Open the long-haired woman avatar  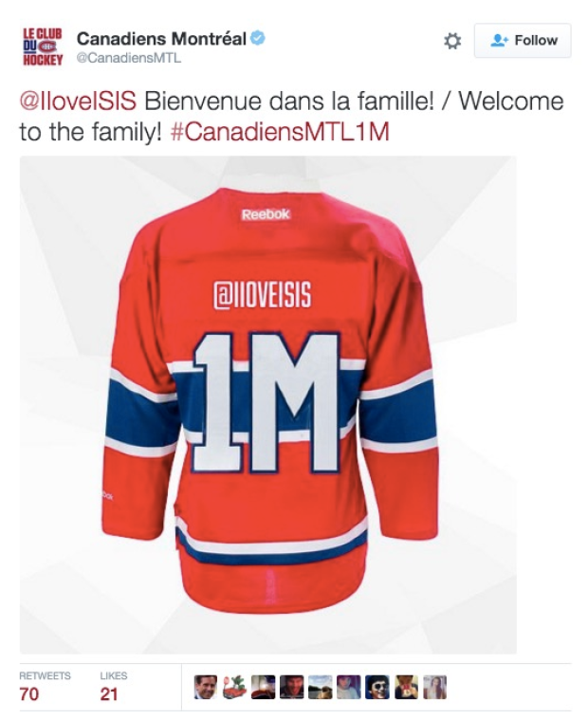[x=434, y=687]
